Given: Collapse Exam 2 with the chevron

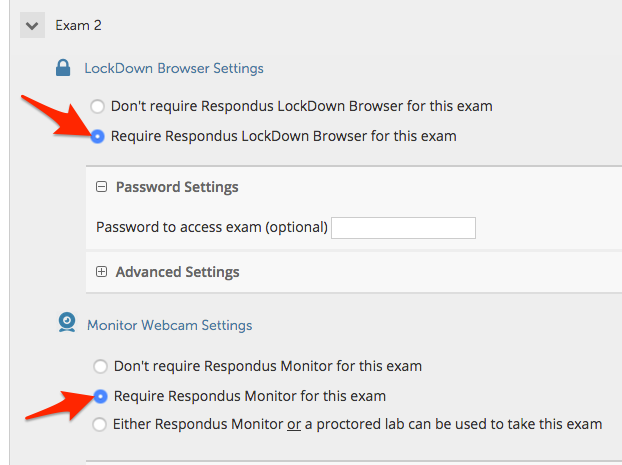Looking at the screenshot, I should (x=32, y=26).
